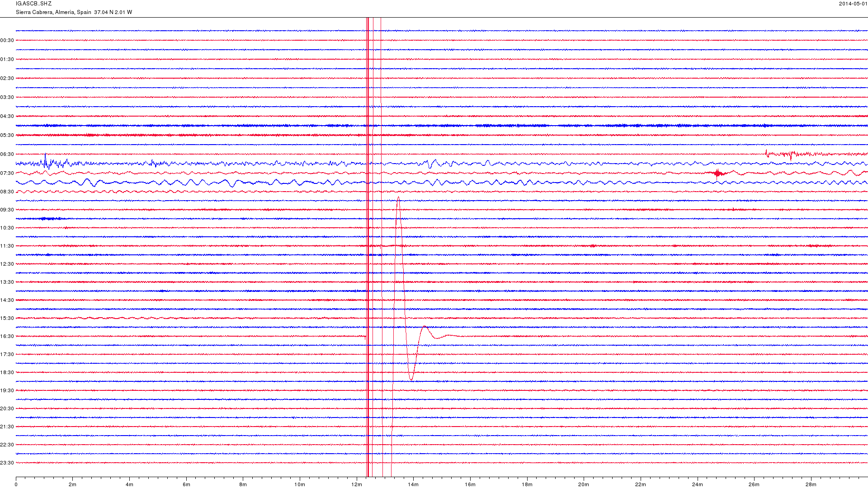This screenshot has height=488, width=868.
Task: Click the 18:30 time label
Action: (7, 373)
